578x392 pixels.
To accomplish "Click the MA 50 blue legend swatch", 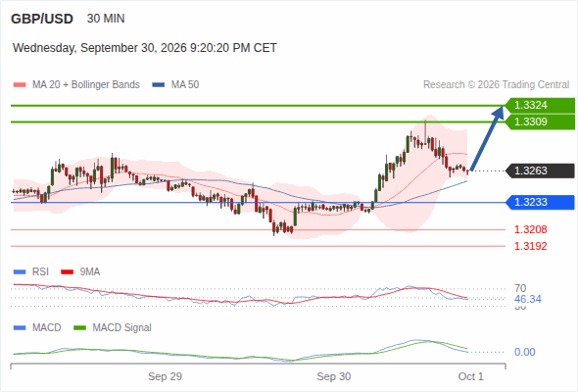I will point(159,85).
